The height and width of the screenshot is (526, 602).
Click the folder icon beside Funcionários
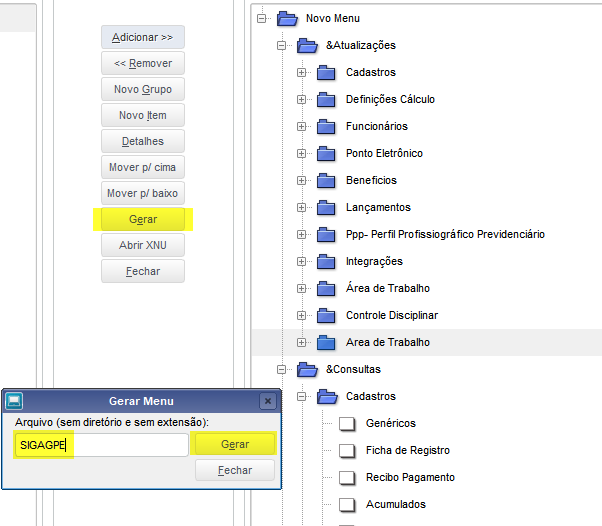pyautogui.click(x=326, y=126)
